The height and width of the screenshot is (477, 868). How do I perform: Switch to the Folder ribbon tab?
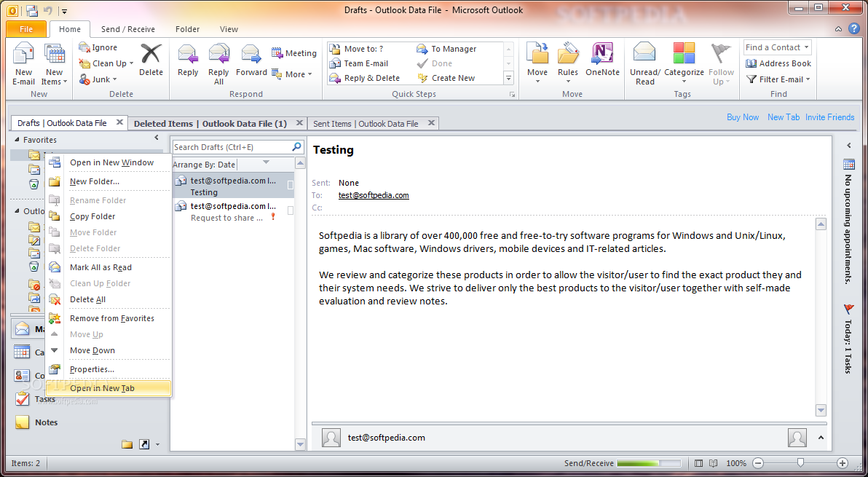click(x=188, y=29)
